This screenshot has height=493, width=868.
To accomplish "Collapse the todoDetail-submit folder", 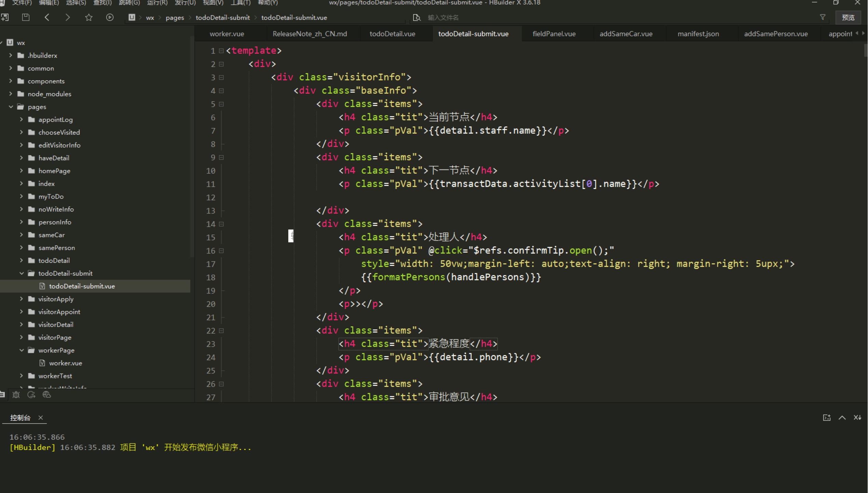I will pyautogui.click(x=21, y=273).
